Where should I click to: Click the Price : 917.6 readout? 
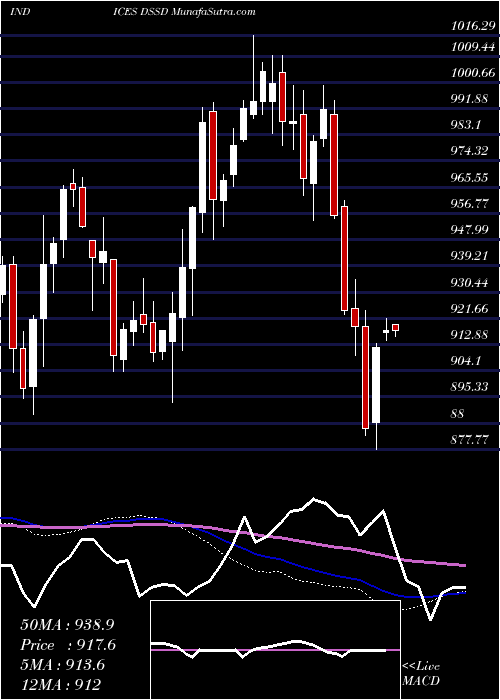[68, 645]
